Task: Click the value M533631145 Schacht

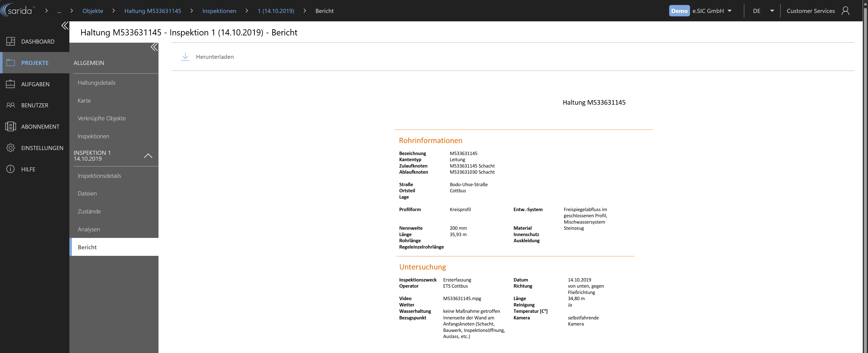Action: pyautogui.click(x=472, y=166)
